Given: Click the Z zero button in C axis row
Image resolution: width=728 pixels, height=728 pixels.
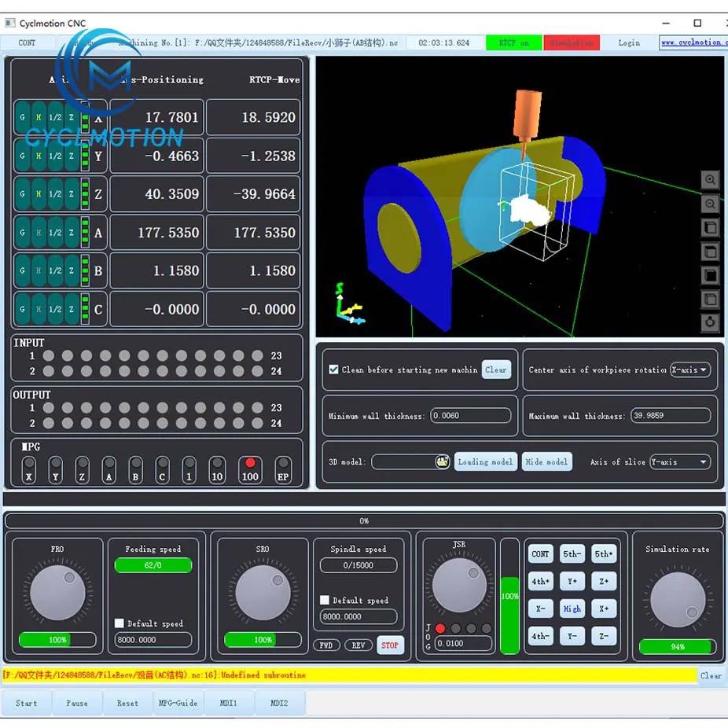Looking at the screenshot, I should click(72, 309).
